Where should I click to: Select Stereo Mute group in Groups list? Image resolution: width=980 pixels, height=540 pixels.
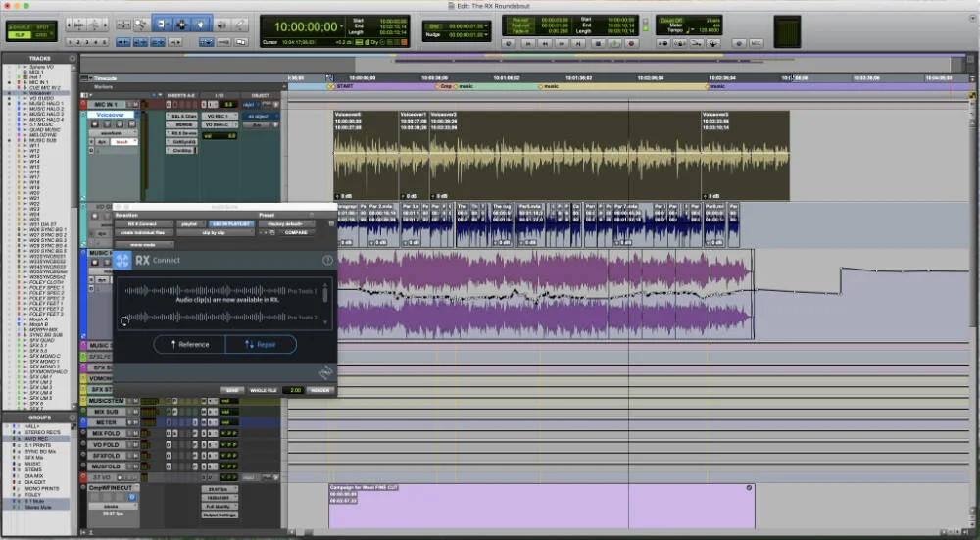(38, 507)
